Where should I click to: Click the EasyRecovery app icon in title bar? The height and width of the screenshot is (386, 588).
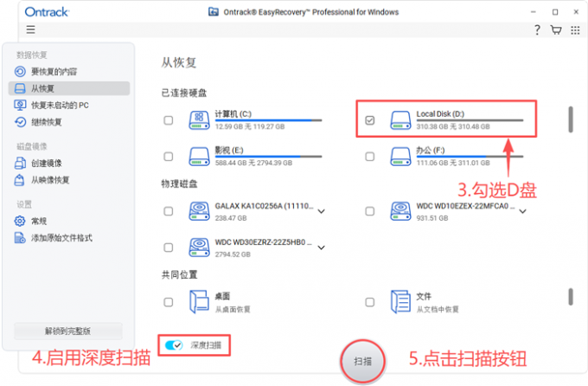pos(214,11)
